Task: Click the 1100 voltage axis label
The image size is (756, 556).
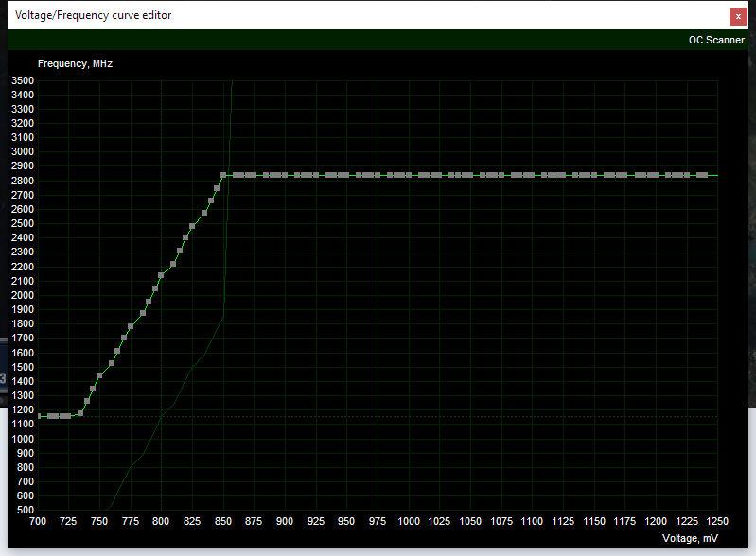Action: click(x=532, y=521)
